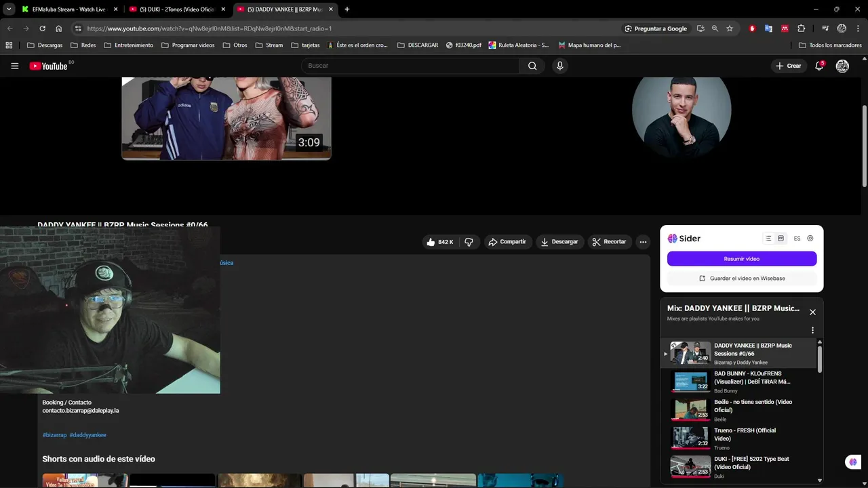The height and width of the screenshot is (488, 868).
Task: Open #daddyyankee hashtag link
Action: pyautogui.click(x=87, y=435)
